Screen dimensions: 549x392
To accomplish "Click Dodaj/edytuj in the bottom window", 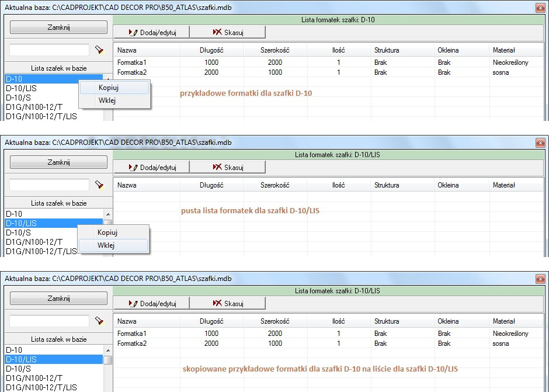I will [x=152, y=303].
